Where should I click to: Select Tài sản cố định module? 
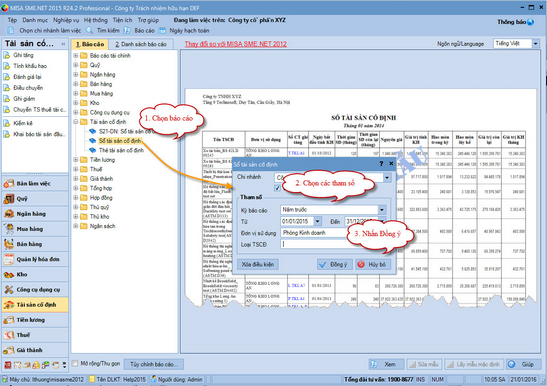35,305
